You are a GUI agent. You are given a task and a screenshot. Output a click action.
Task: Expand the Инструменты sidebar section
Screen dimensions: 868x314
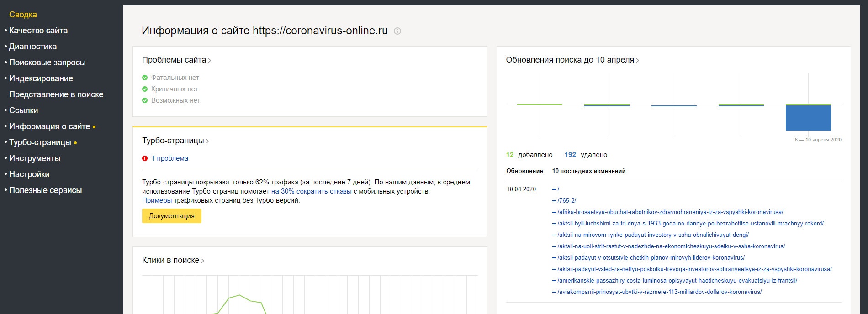34,158
